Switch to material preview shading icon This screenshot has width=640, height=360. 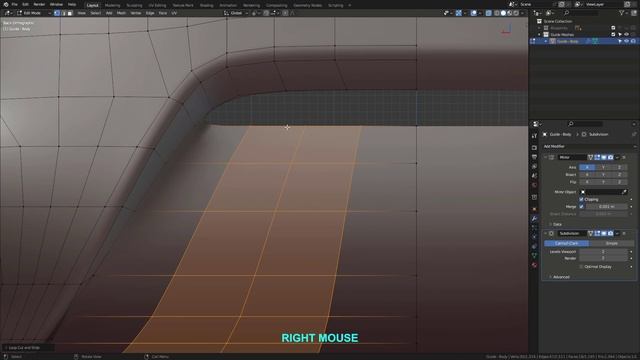click(509, 13)
